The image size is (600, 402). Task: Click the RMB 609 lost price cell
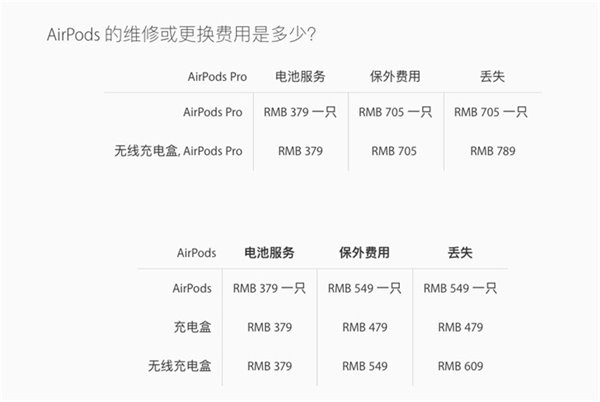coord(461,366)
